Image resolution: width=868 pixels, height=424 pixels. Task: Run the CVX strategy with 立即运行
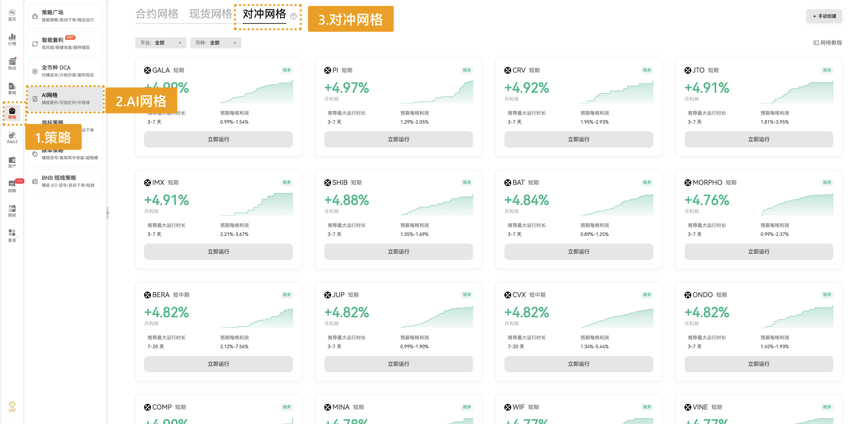pos(579,364)
